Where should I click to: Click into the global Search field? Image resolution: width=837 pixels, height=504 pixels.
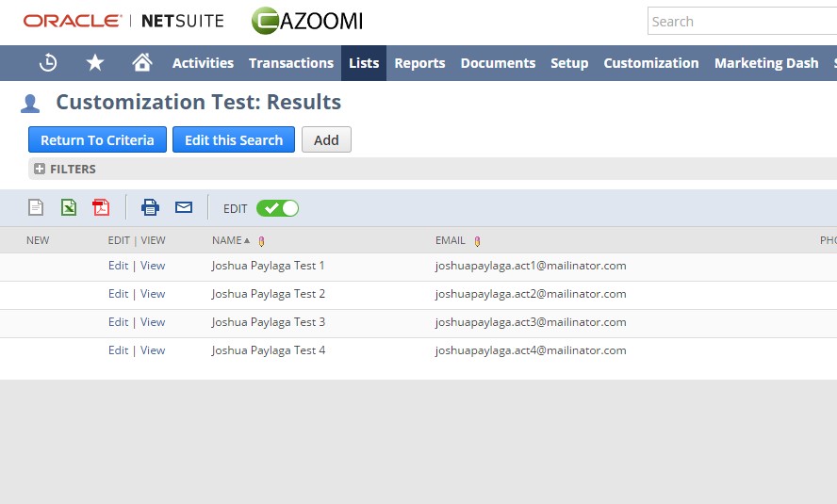[740, 22]
